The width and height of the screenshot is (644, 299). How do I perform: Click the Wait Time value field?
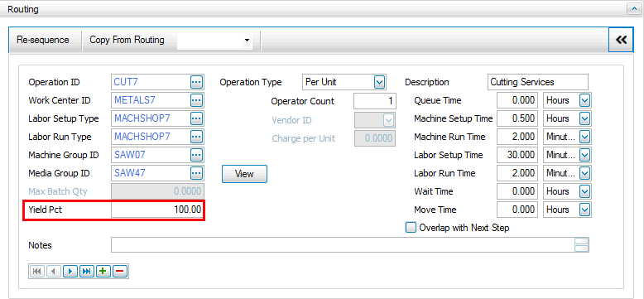(x=517, y=191)
